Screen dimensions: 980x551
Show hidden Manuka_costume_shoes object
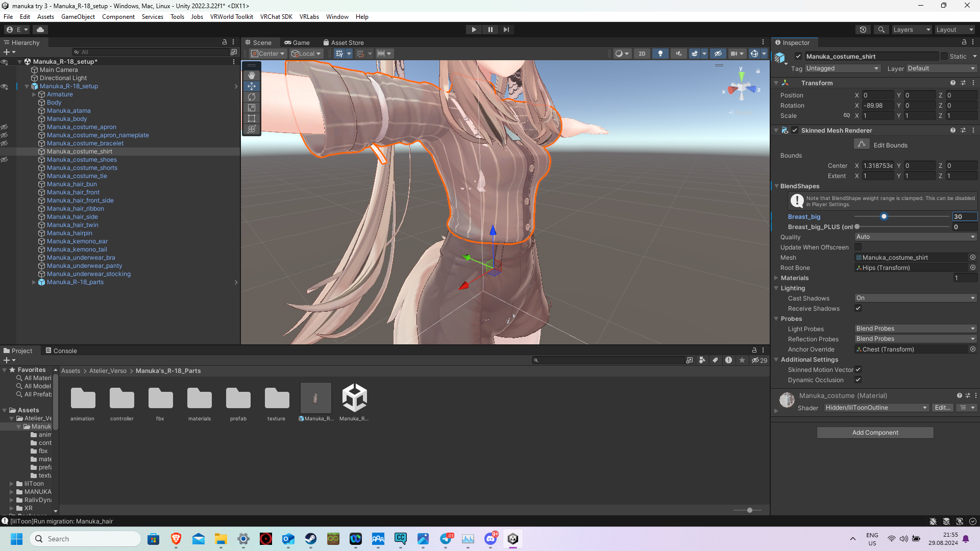(x=4, y=160)
